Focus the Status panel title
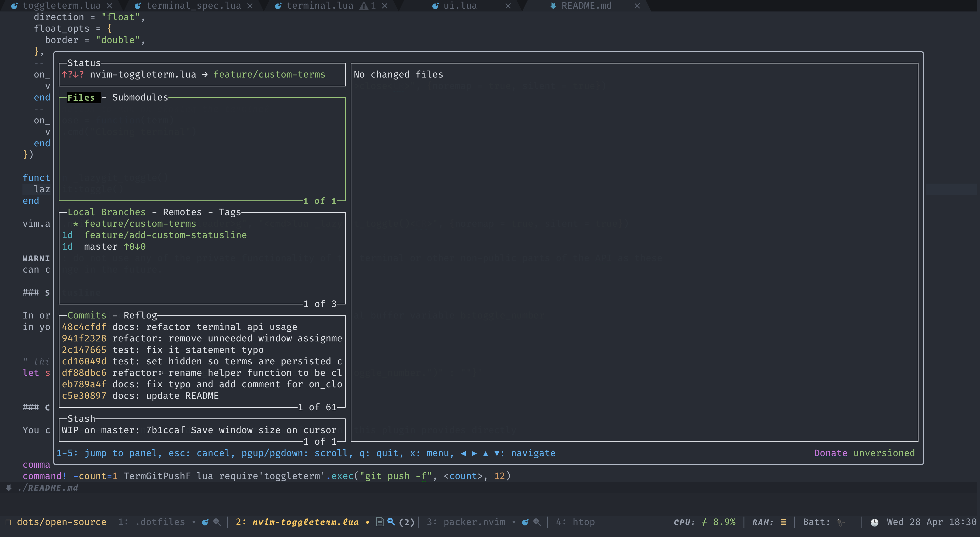Image resolution: width=980 pixels, height=537 pixels. click(84, 63)
